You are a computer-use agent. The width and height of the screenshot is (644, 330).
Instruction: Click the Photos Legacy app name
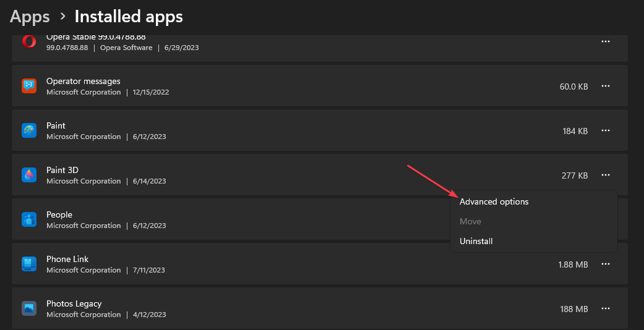(74, 303)
